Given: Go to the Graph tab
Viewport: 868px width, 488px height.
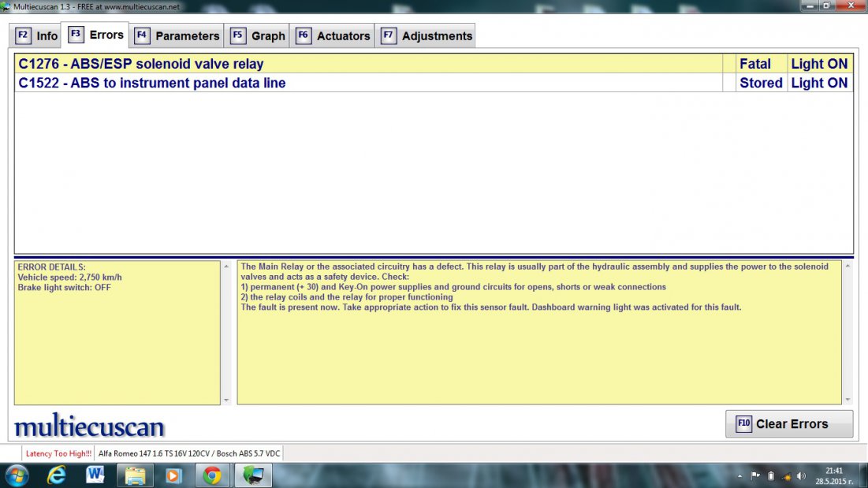Looking at the screenshot, I should (x=258, y=35).
